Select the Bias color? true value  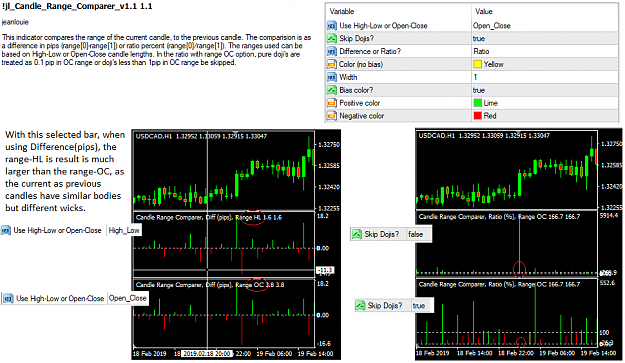click(479, 90)
